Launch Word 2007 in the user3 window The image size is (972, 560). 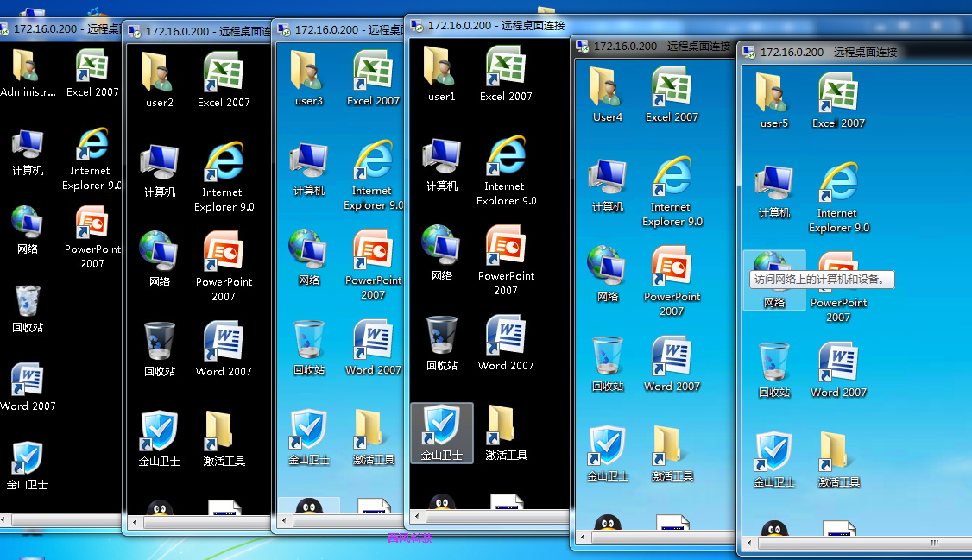click(x=373, y=348)
